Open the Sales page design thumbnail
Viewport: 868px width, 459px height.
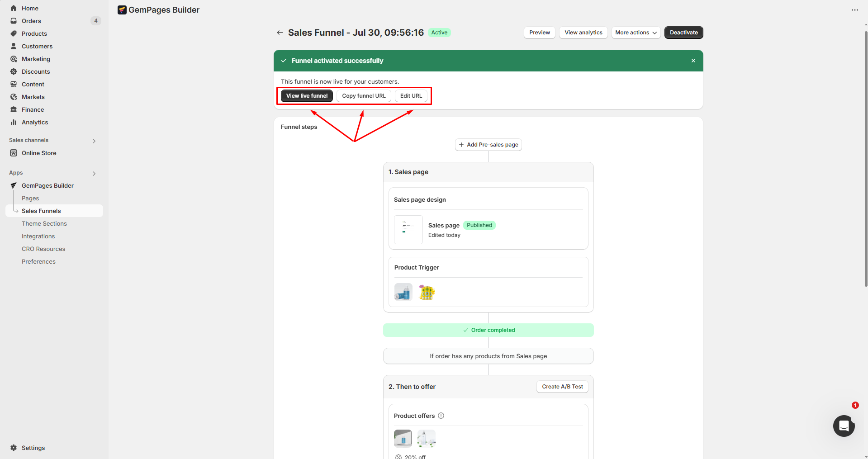point(408,230)
